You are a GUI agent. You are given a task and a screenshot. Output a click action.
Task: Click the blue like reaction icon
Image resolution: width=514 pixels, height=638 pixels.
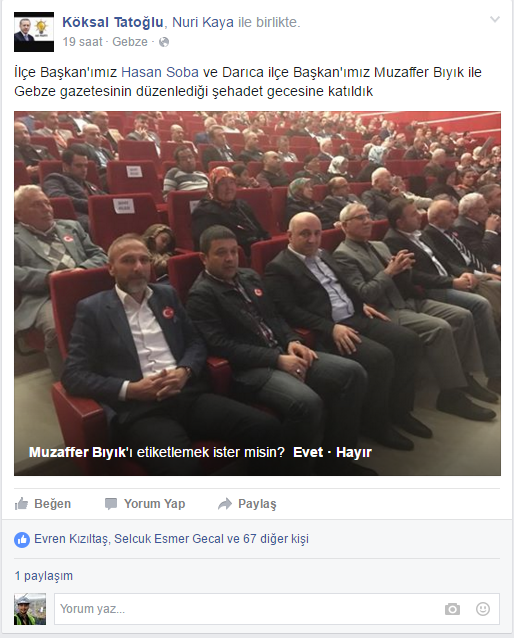tap(22, 540)
